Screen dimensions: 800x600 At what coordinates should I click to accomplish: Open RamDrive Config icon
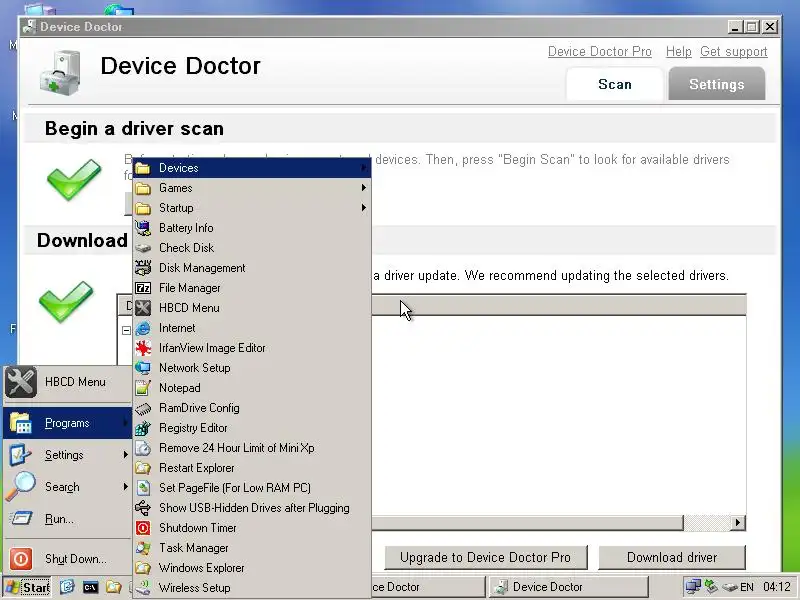143,408
